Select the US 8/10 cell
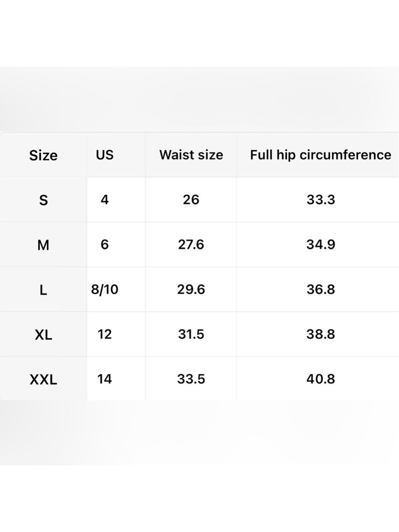 pyautogui.click(x=105, y=289)
